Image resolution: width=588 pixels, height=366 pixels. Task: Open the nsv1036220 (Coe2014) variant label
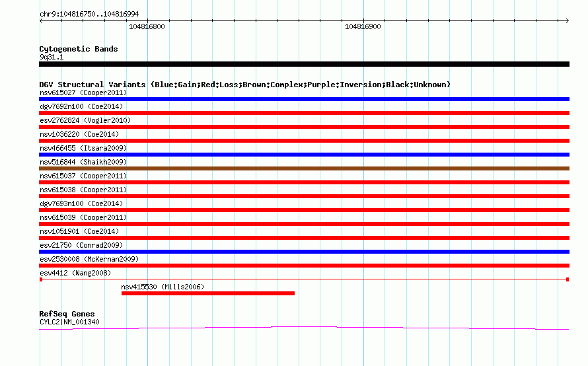coord(79,134)
